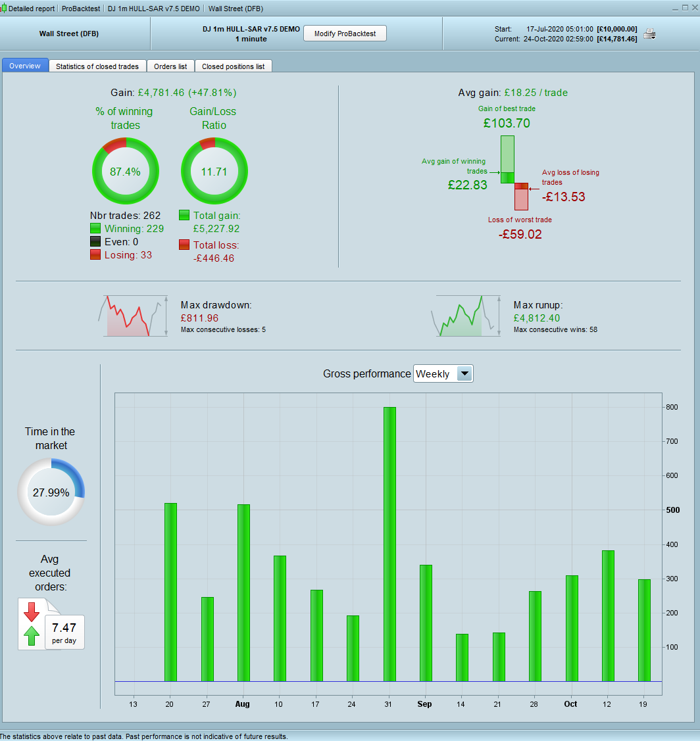The image size is (700, 741).
Task: Click the red Total loss legend square
Action: pos(184,245)
